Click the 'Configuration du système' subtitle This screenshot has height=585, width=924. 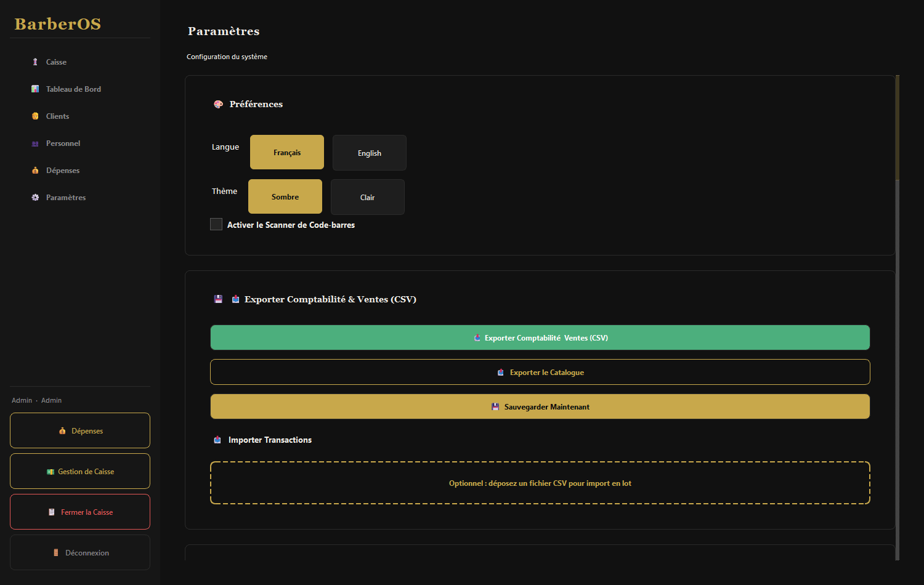(227, 57)
